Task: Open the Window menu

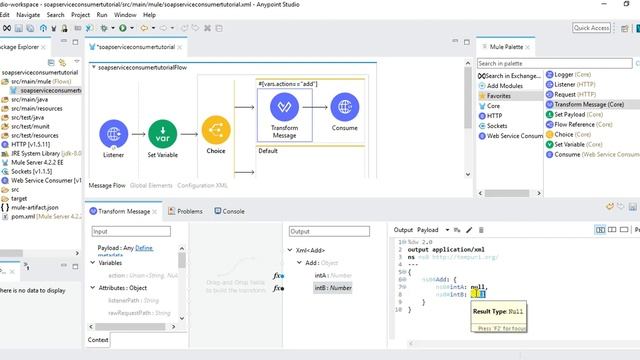Action: [x=125, y=15]
